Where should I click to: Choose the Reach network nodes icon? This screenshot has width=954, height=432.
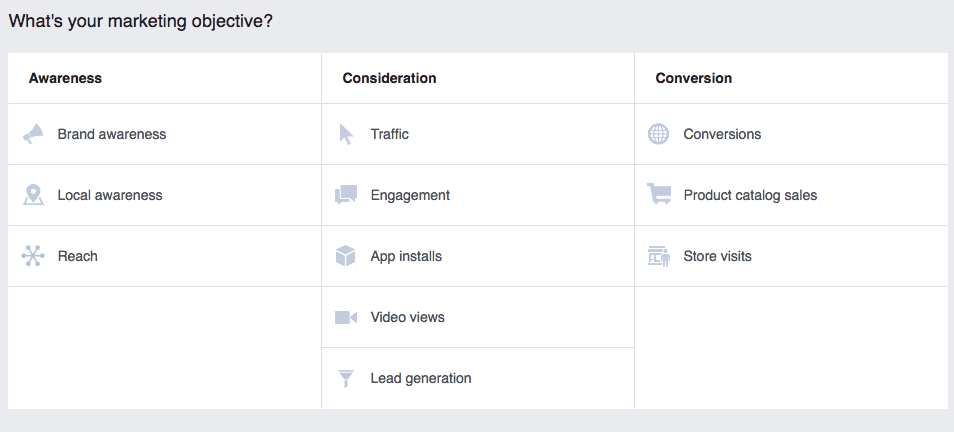(33, 256)
